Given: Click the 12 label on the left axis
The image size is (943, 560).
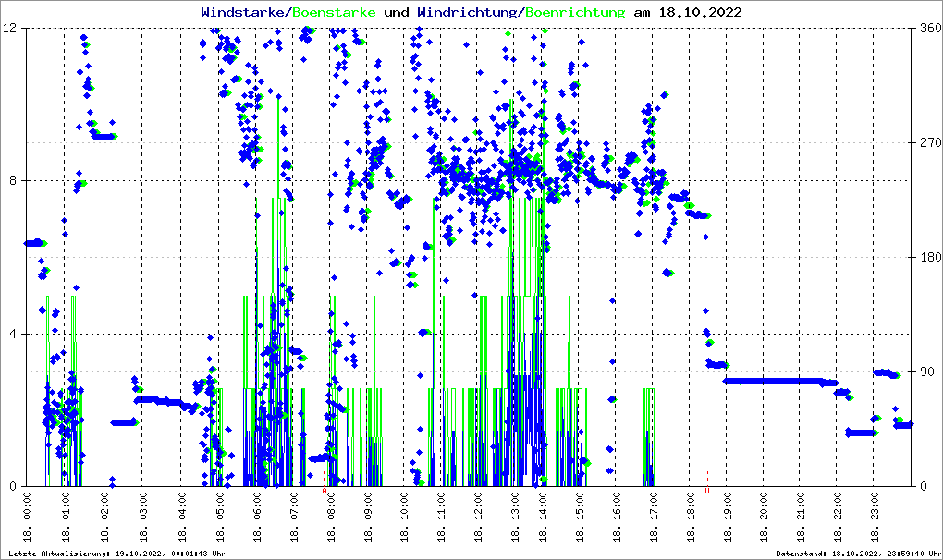Looking at the screenshot, I should (x=11, y=28).
